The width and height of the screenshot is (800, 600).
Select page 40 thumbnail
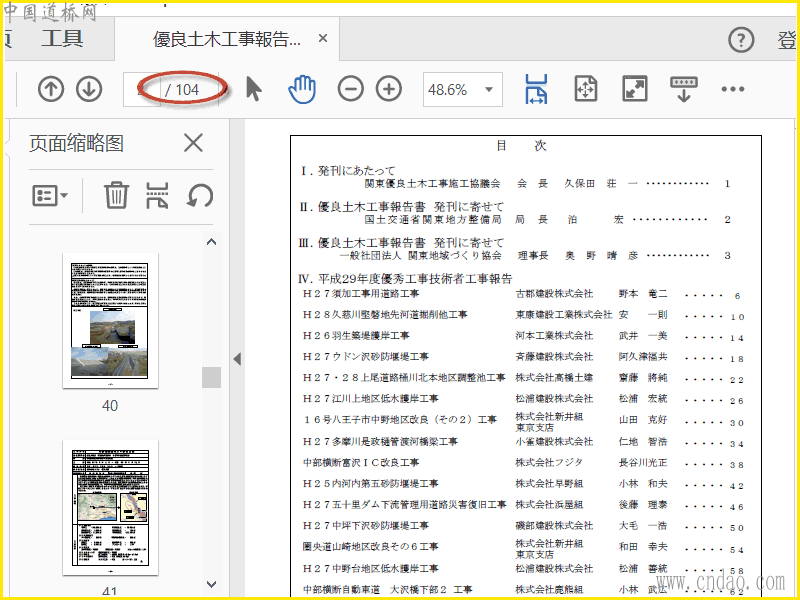click(x=109, y=320)
